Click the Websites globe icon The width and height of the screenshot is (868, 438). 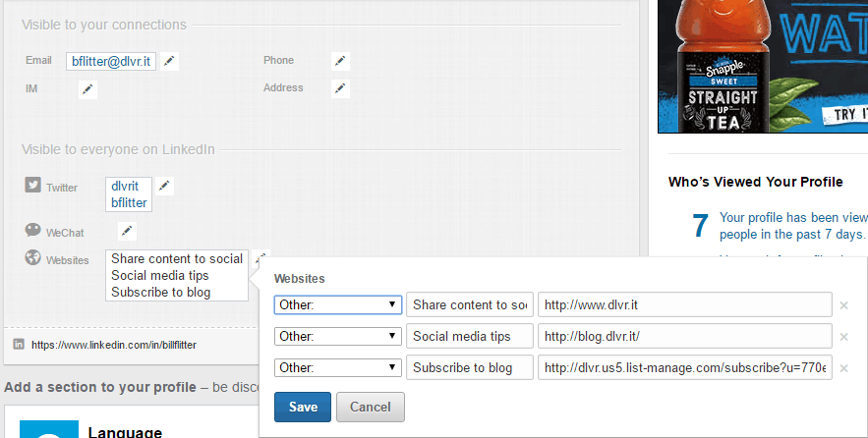pos(32,257)
